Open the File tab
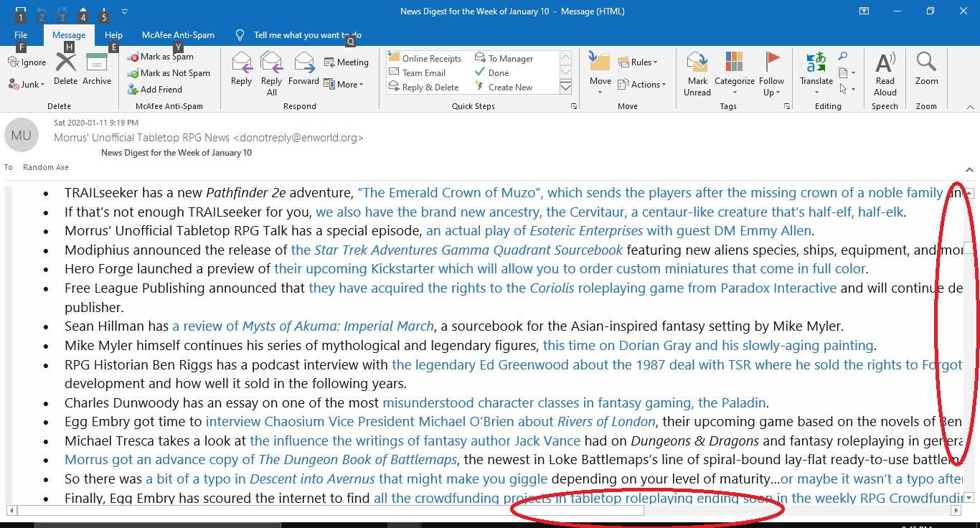The width and height of the screenshot is (980, 528). click(x=21, y=35)
